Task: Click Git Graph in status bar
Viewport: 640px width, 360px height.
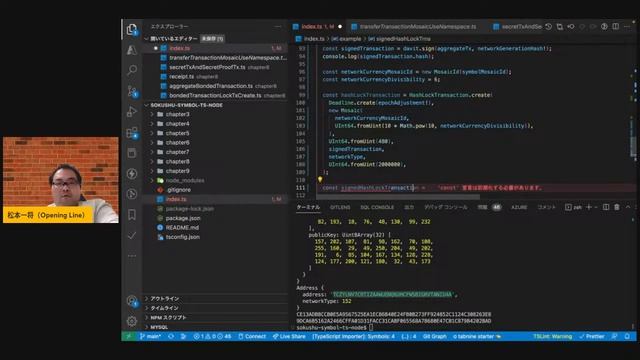Action: point(434,336)
